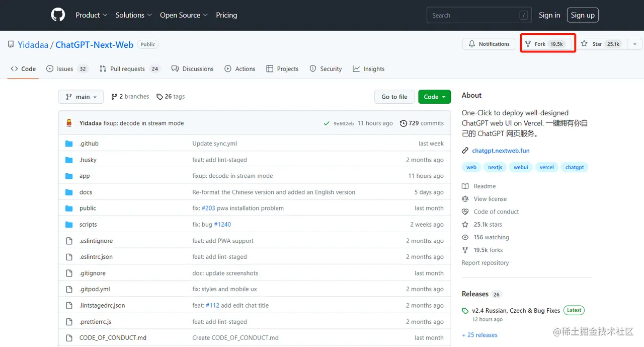Open the ChatGPT-Next-Web repository link
The height and width of the screenshot is (347, 644).
pos(95,45)
